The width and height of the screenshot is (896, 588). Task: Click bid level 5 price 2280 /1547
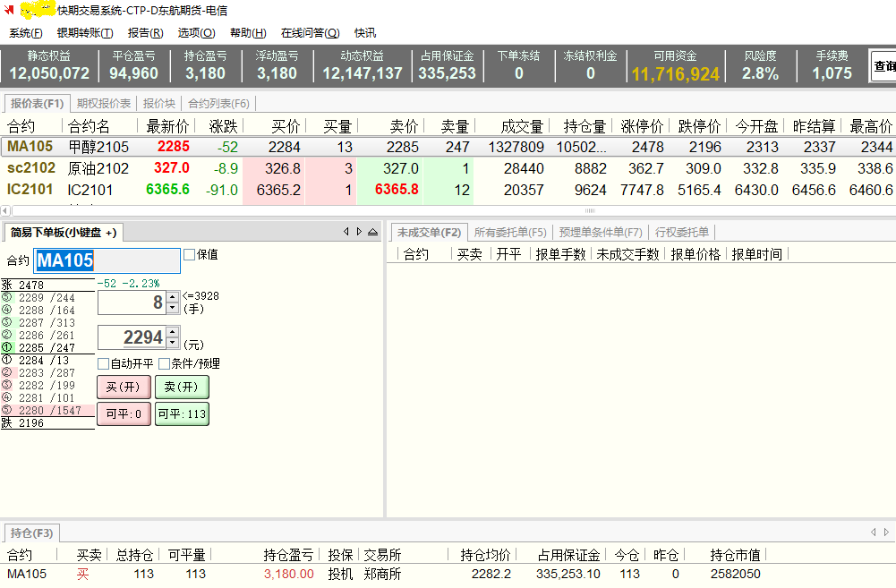point(47,410)
